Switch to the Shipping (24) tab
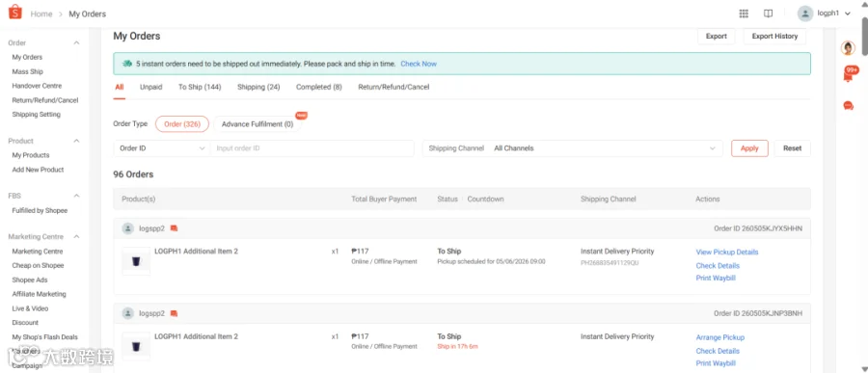Screen dimensions: 868x373 (258, 87)
